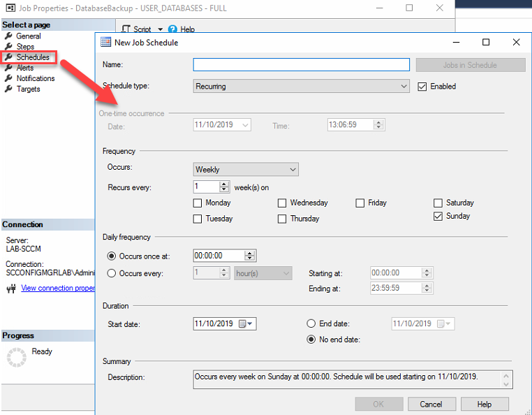532x415 pixels.
Task: Click the one-time occurrence Time spinner
Action: [x=378, y=124]
